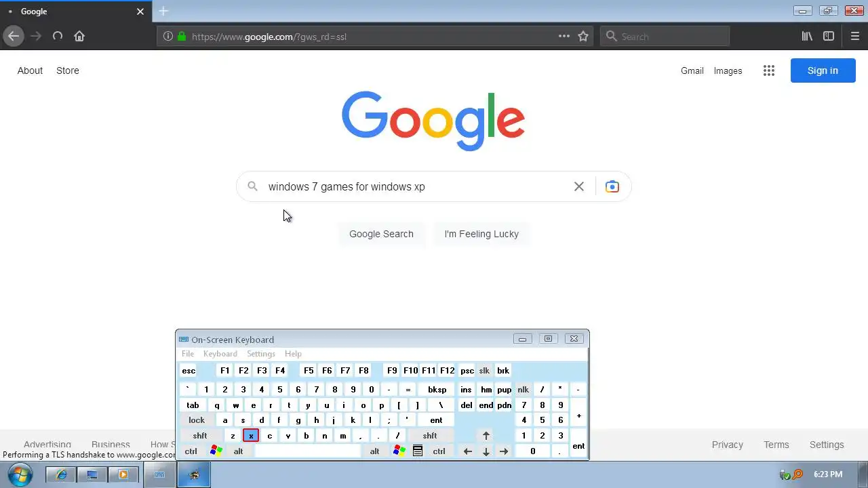
Task: Open the Store link
Action: 68,70
